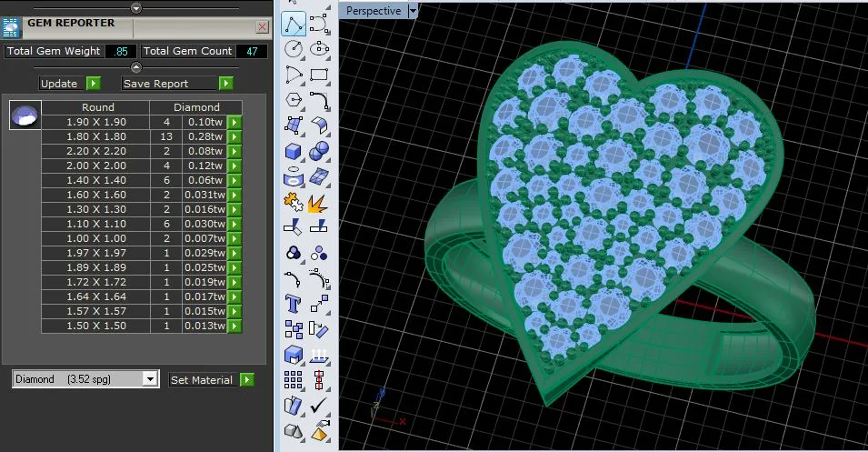Click the Edit Points On icon

tap(294, 278)
